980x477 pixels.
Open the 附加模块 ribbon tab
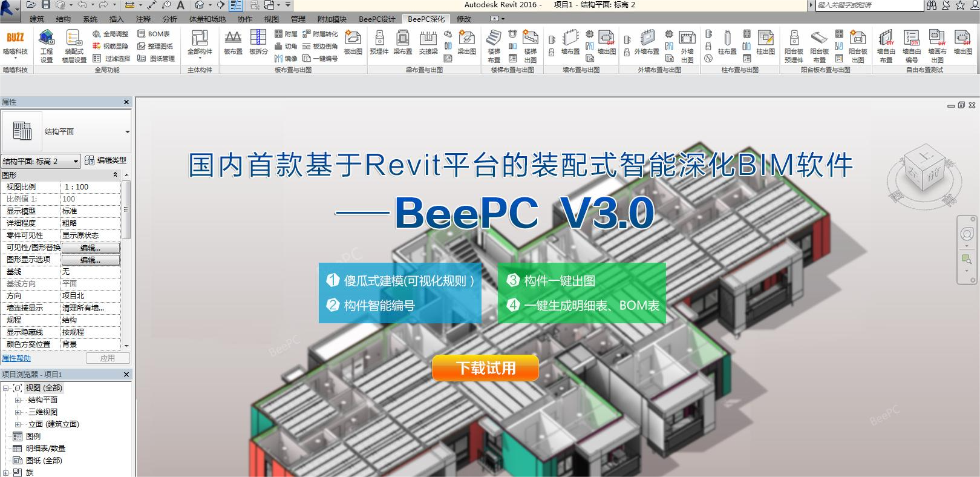332,19
